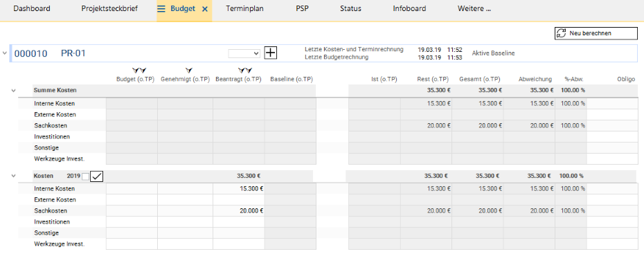Tick the small checkbox beside Kosten 2019
The height and width of the screenshot is (256, 644).
pyautogui.click(x=85, y=176)
